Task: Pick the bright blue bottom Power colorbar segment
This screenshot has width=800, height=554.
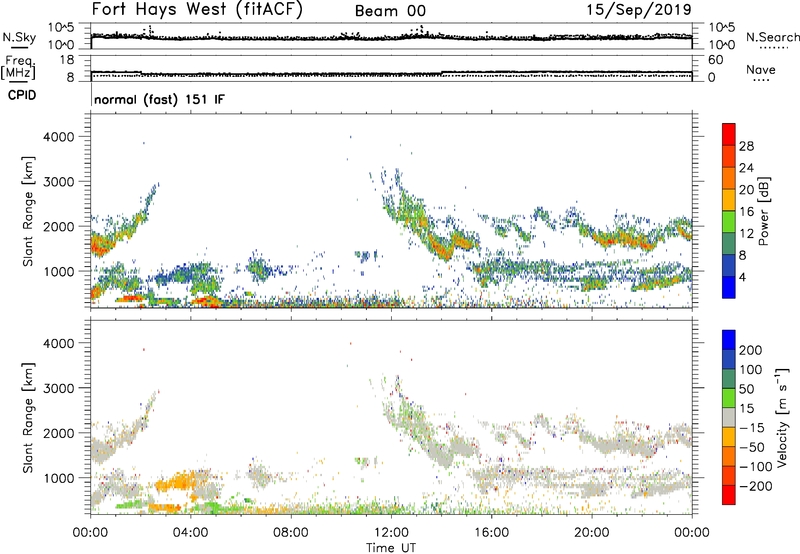Action: coord(729,287)
